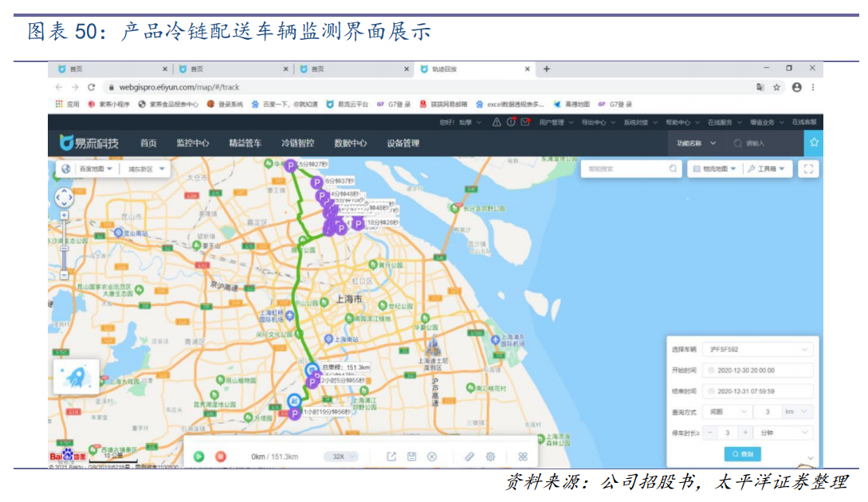Open the 百度地图 map source dropdown

(x=95, y=169)
